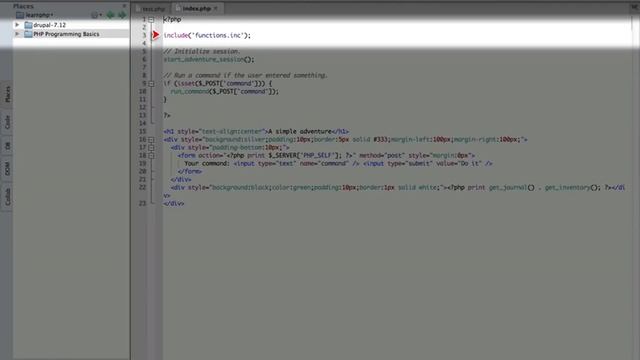Close the index.php tab

[216, 8]
